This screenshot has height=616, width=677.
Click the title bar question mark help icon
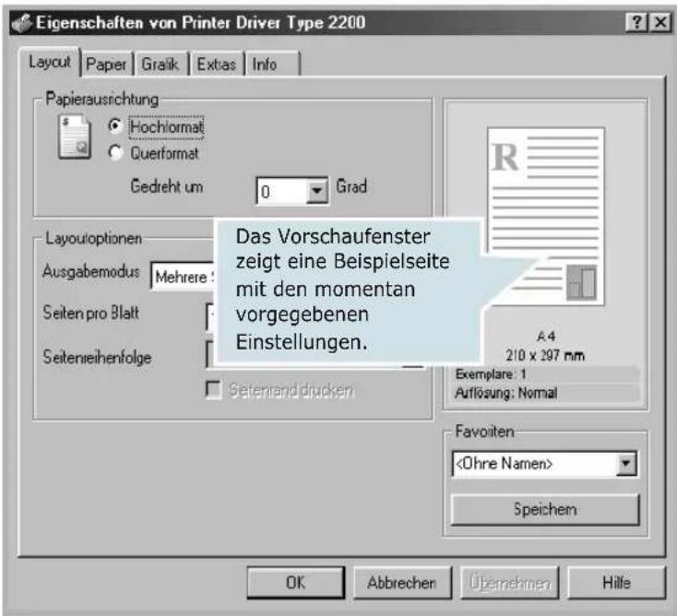pyautogui.click(x=636, y=22)
